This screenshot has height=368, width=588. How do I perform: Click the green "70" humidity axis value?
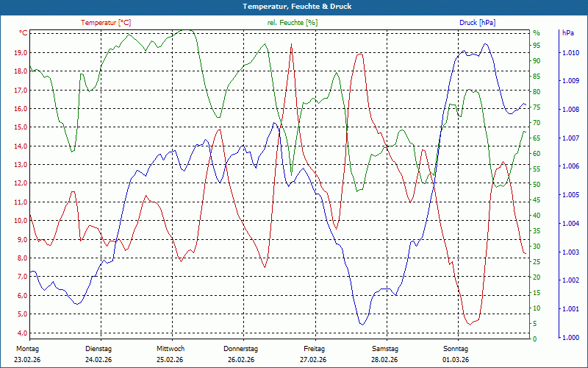coord(537,123)
